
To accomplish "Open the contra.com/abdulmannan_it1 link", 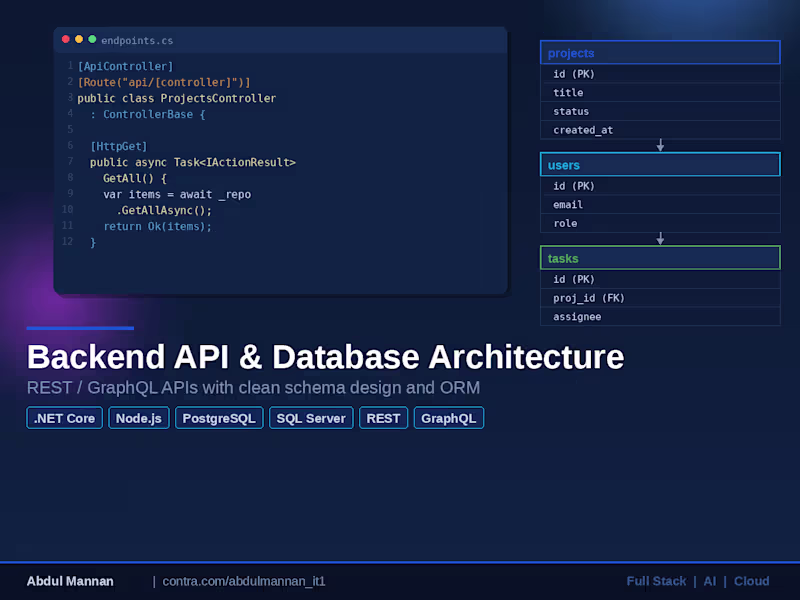I will (x=244, y=581).
